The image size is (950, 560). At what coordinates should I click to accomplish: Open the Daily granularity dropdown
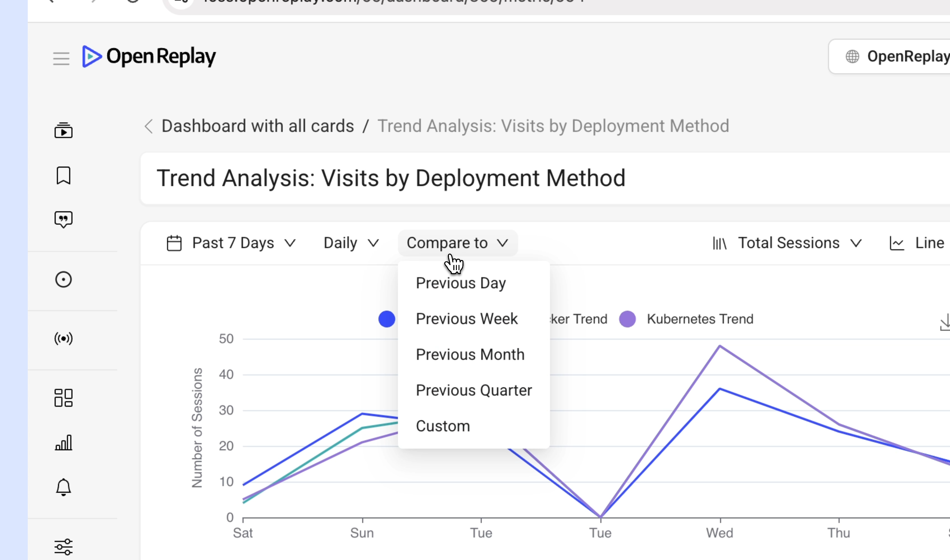pos(351,243)
